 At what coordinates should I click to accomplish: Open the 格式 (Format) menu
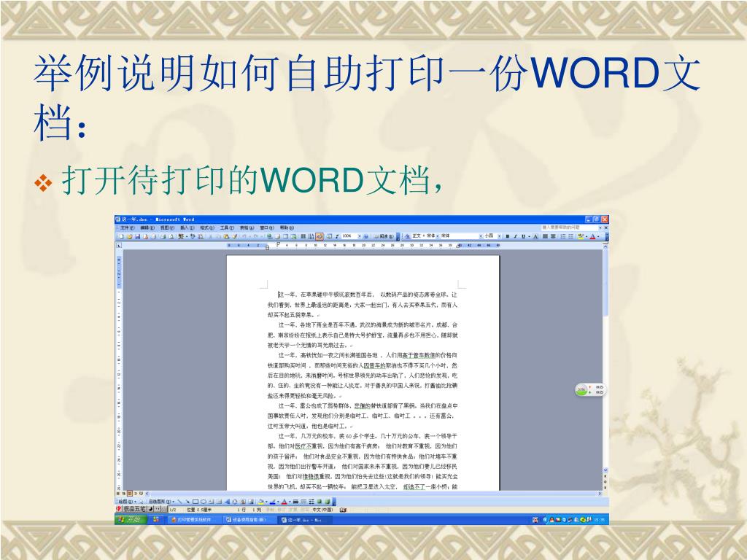(x=207, y=227)
